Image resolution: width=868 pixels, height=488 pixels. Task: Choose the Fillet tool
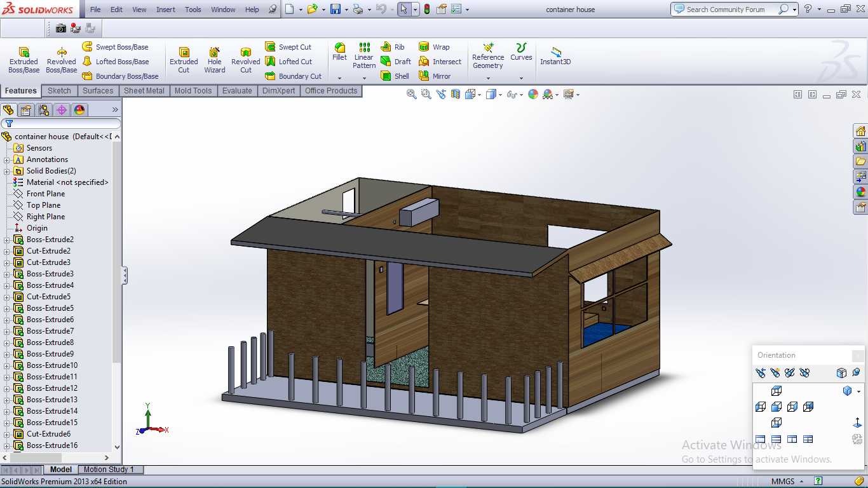[x=340, y=52]
